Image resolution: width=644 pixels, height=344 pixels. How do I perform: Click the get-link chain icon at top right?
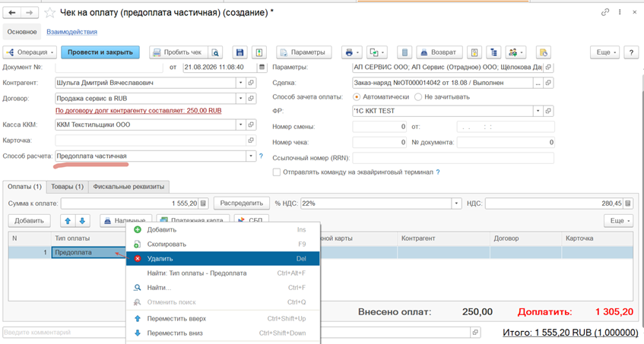click(605, 12)
